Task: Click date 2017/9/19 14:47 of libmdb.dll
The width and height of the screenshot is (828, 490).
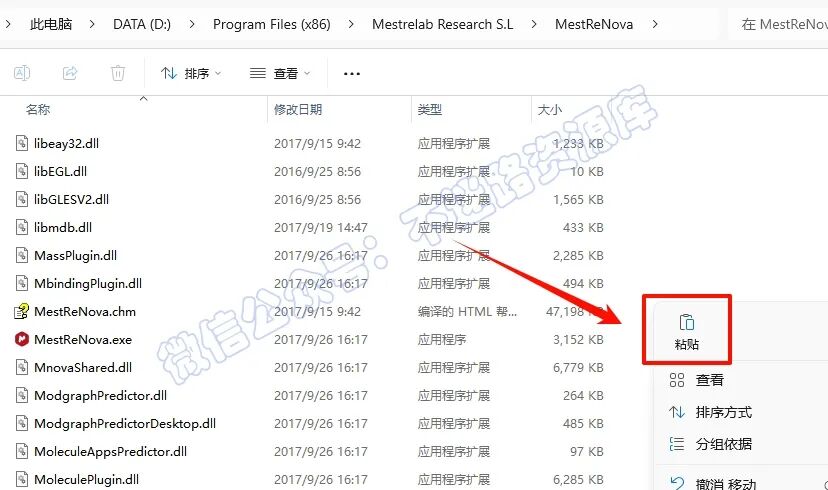Action: 321,228
